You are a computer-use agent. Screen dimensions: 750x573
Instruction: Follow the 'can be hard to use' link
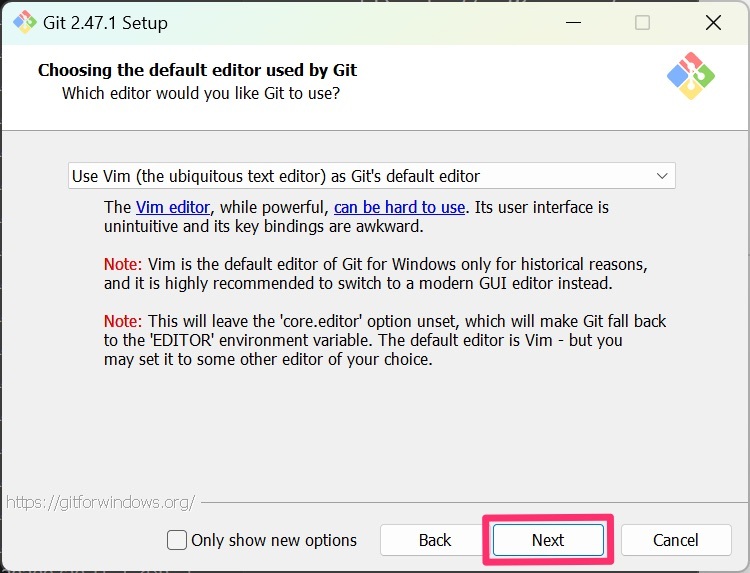click(x=399, y=208)
